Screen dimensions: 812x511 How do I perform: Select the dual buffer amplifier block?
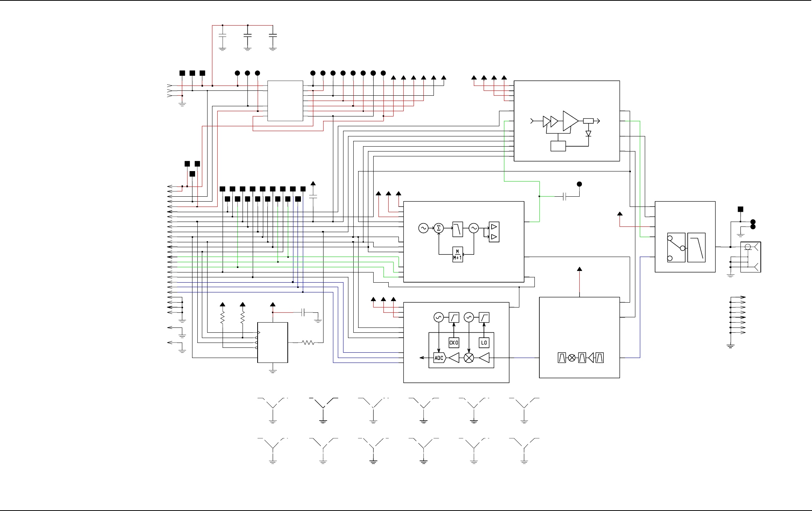[494, 232]
